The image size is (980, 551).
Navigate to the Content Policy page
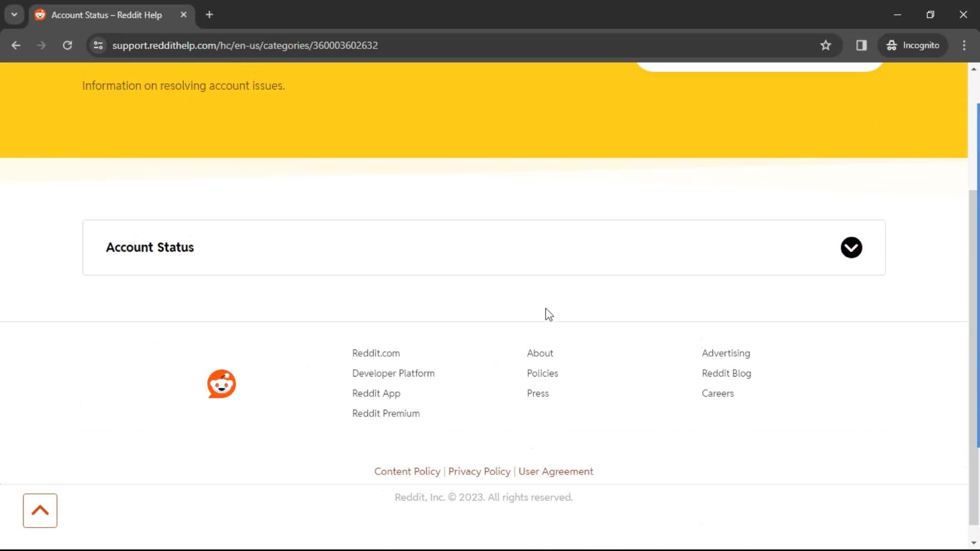pyautogui.click(x=407, y=471)
